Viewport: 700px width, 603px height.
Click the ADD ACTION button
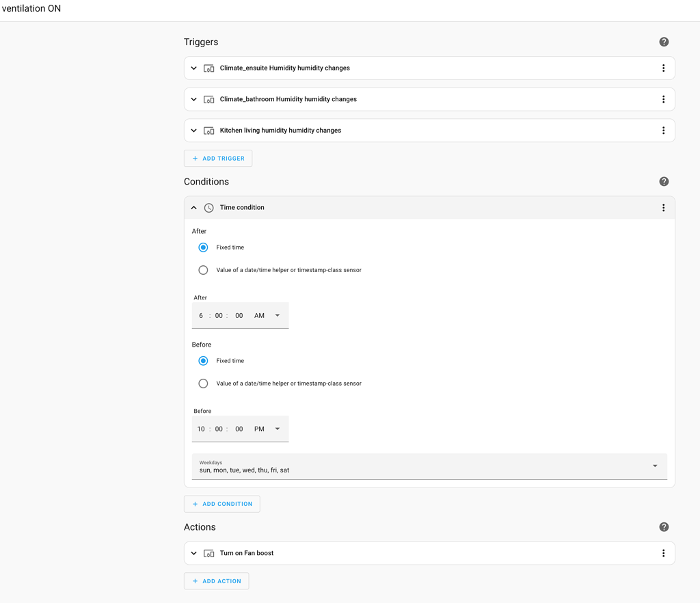(216, 580)
